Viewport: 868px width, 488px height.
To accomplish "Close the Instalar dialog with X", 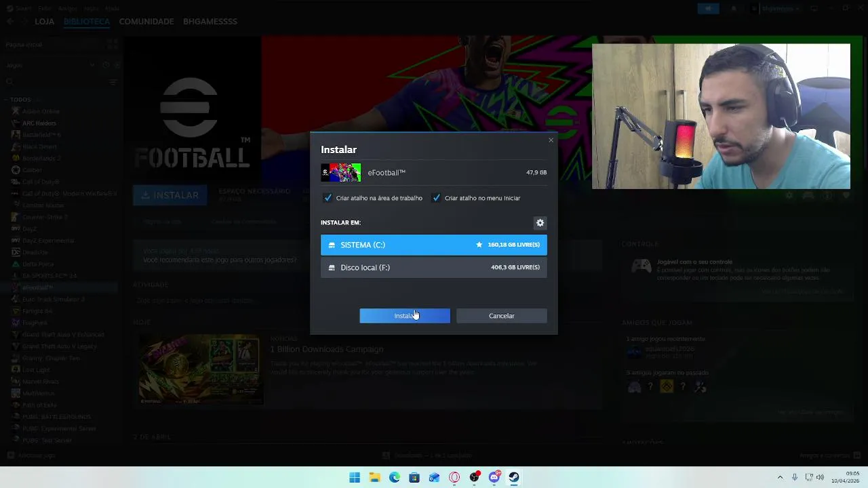I will tap(551, 140).
